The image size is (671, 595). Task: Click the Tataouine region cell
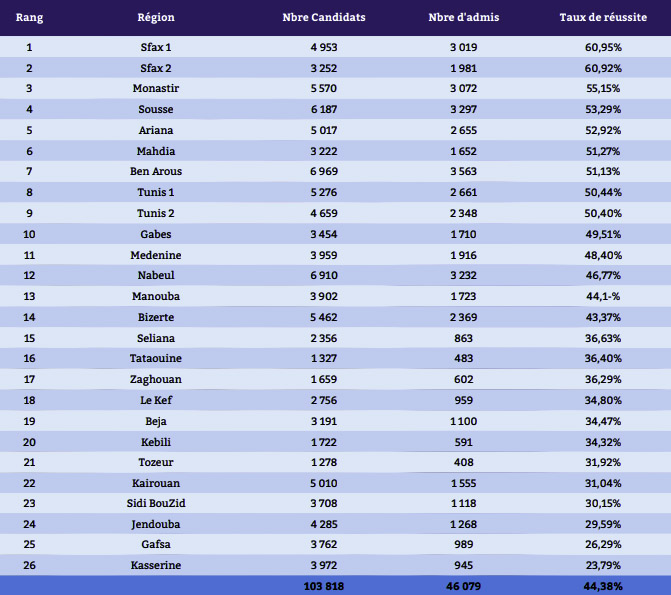click(x=156, y=358)
